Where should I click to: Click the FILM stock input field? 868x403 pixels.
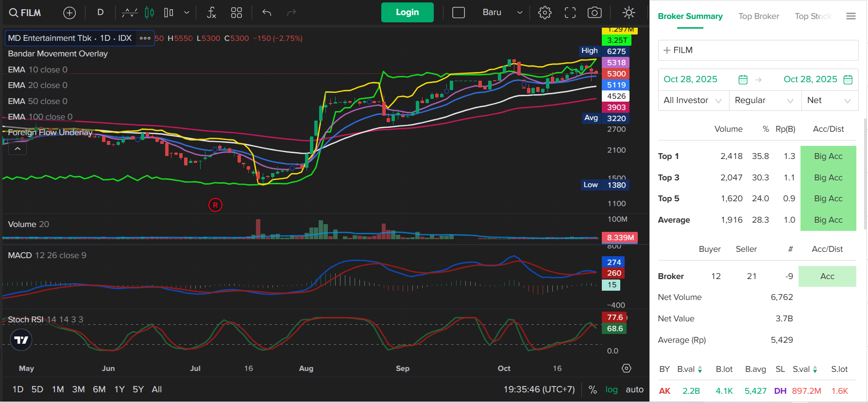coord(758,51)
